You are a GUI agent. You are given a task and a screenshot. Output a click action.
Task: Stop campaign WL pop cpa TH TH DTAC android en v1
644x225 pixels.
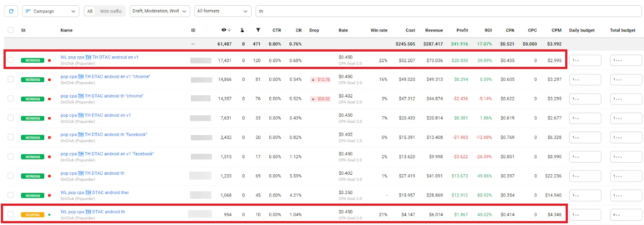(49, 61)
